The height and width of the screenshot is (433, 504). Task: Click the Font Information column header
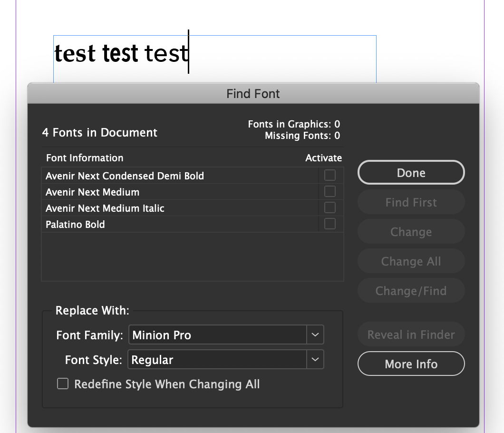click(x=84, y=158)
